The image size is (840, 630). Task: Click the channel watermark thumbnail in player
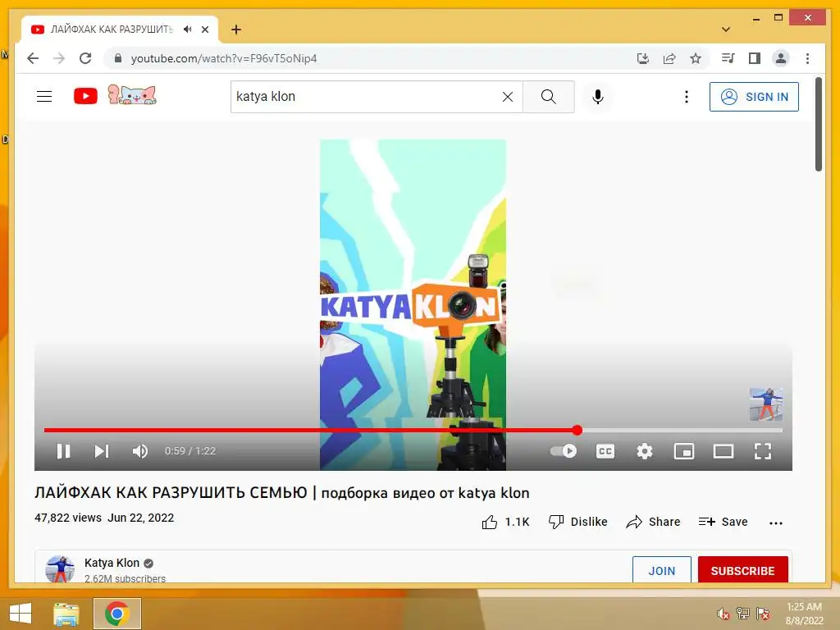(765, 404)
